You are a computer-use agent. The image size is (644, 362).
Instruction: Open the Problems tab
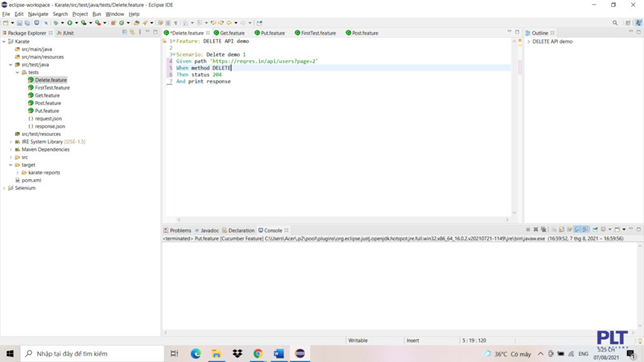tap(177, 231)
